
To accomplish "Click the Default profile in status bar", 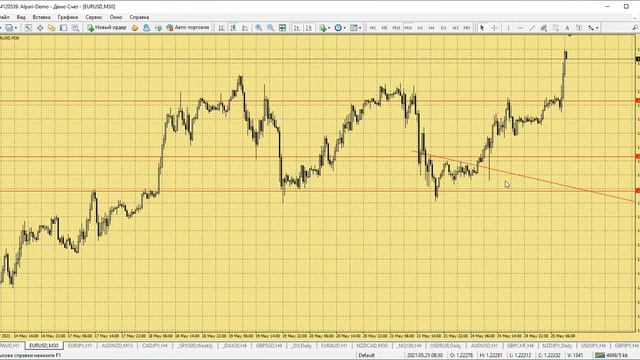I will (x=367, y=356).
